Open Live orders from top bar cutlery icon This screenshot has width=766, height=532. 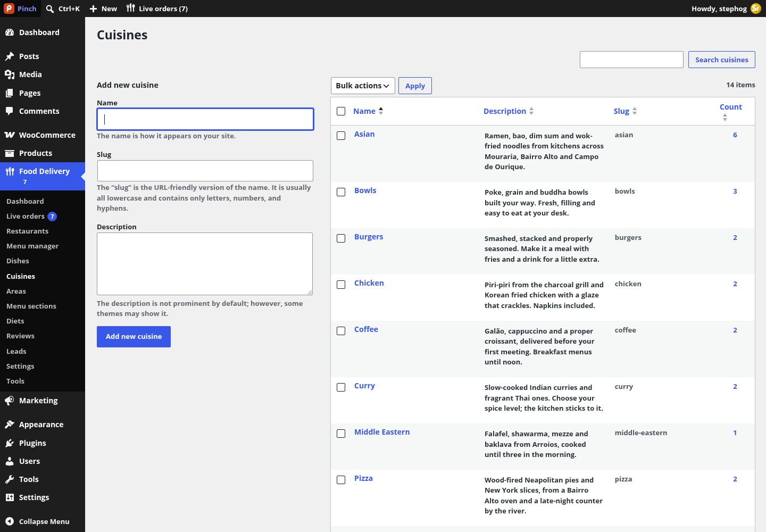point(131,9)
